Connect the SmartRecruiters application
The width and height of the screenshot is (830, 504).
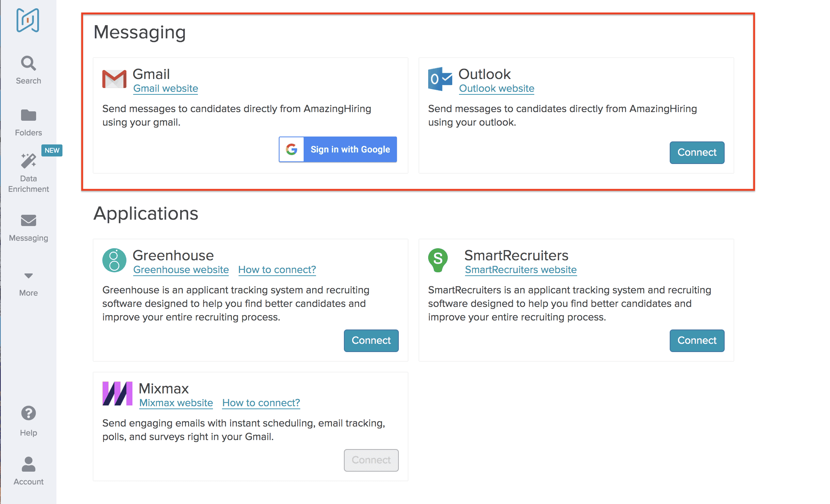click(697, 341)
